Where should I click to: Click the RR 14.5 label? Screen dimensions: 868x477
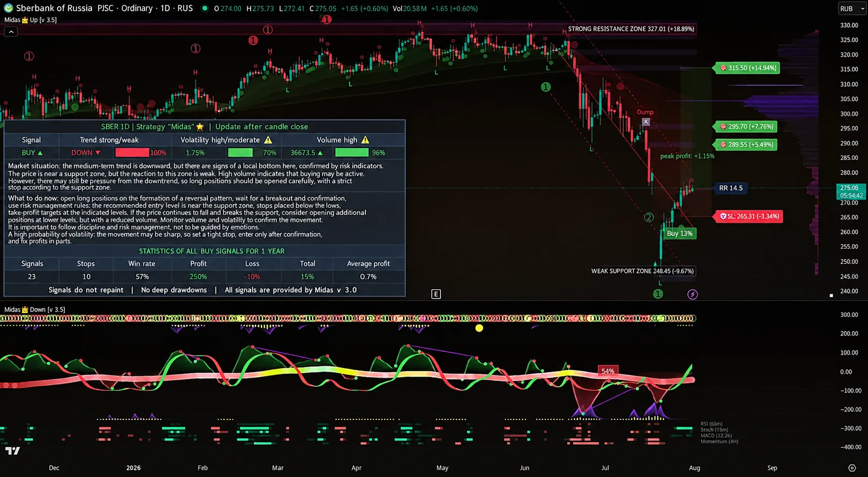click(x=730, y=188)
